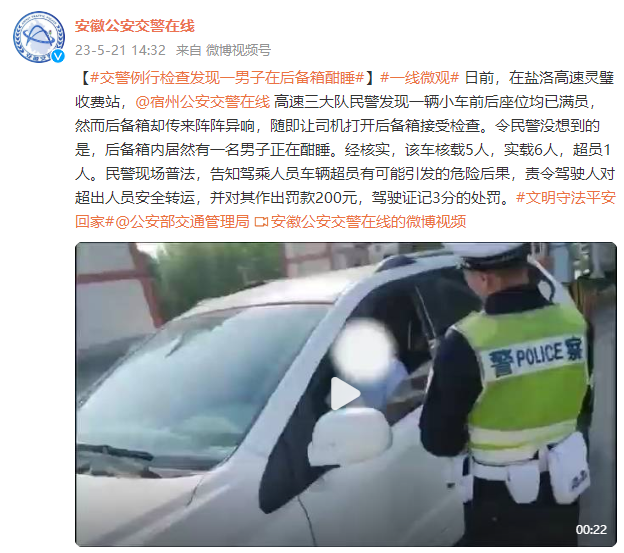
Task: Open the 安徽公安交警在线 profile avatar
Action: [39, 37]
